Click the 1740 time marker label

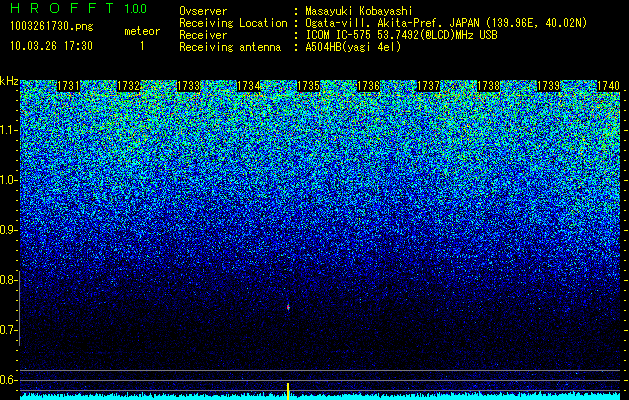click(609, 86)
